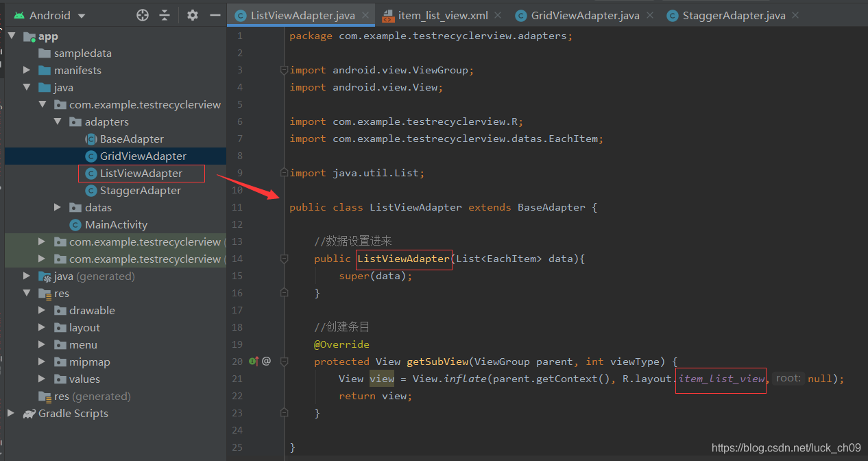Image resolution: width=868 pixels, height=461 pixels.
Task: Select the sampledata folder
Action: click(x=83, y=53)
